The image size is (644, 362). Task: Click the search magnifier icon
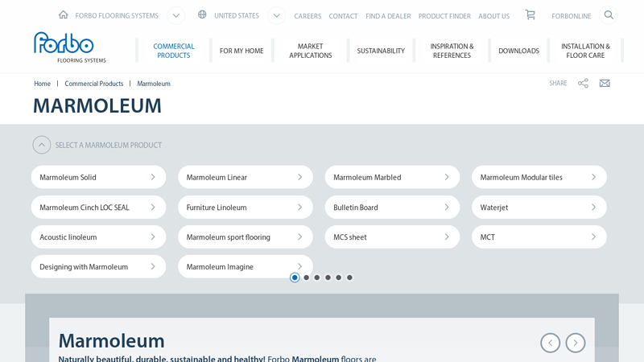pos(609,15)
